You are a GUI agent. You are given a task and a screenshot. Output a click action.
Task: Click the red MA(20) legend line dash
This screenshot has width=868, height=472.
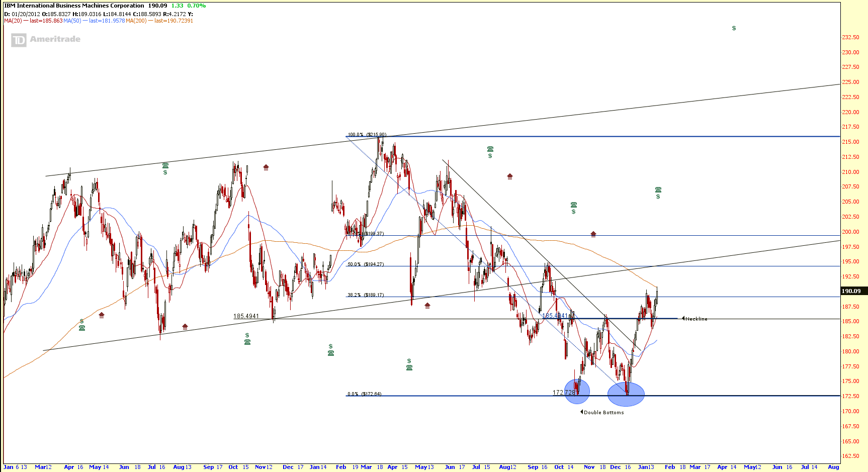[x=26, y=21]
